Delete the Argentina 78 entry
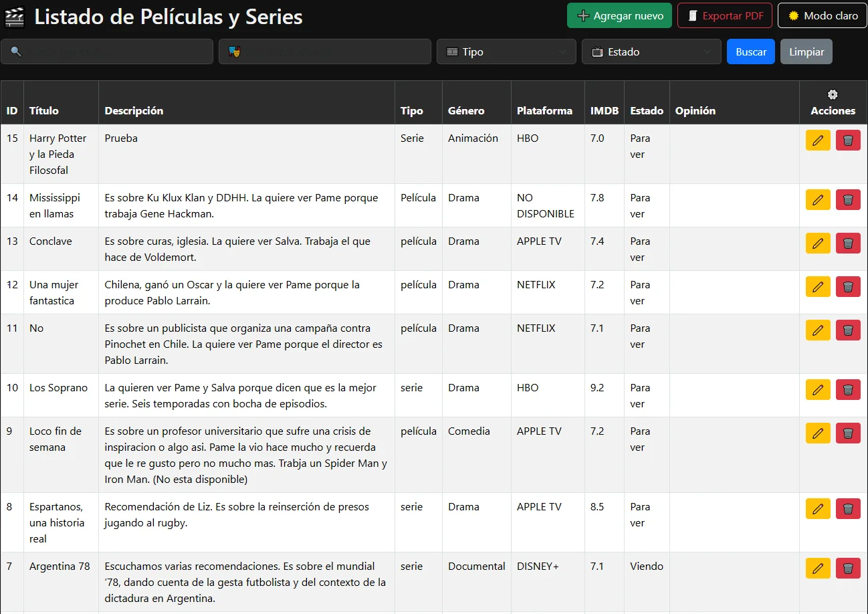This screenshot has height=614, width=868. [848, 569]
